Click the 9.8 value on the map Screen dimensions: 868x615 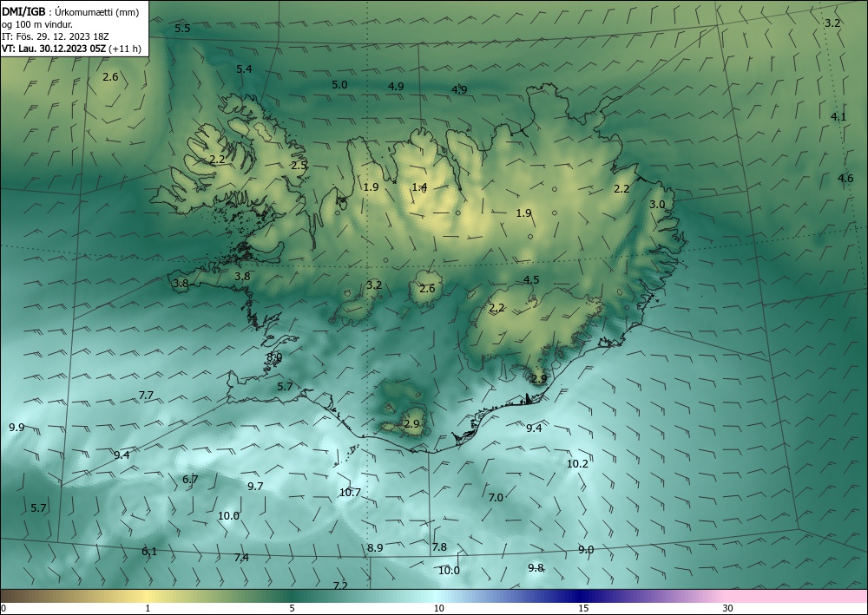click(536, 567)
